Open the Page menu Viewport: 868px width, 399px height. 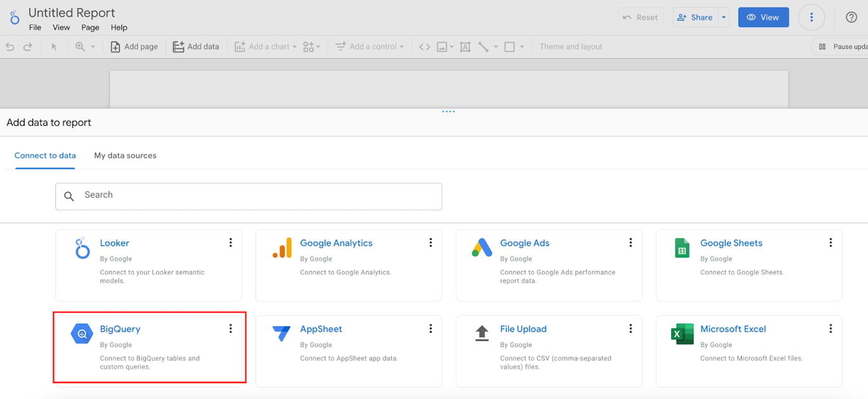(90, 27)
